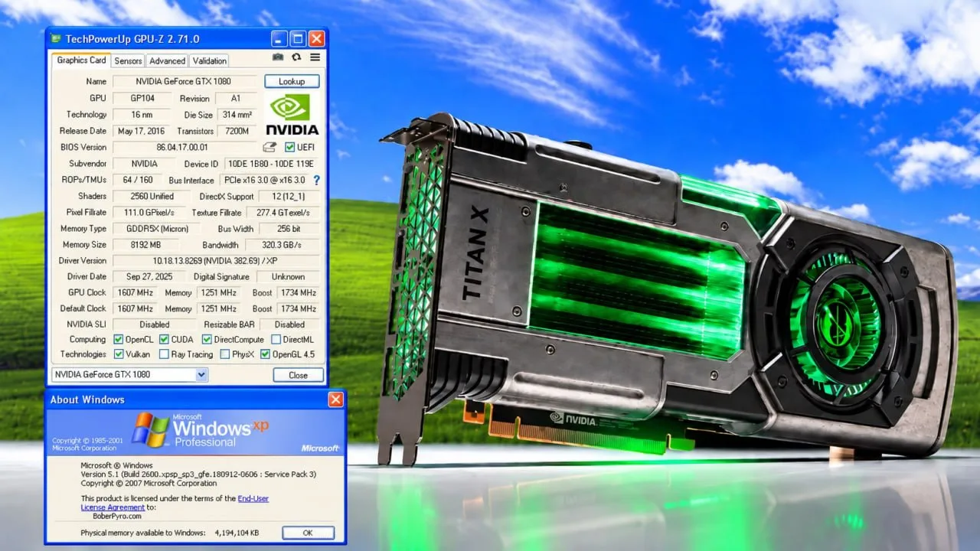Image resolution: width=980 pixels, height=551 pixels.
Task: Toggle the OpenGL 4.5 checkbox
Action: [265, 354]
